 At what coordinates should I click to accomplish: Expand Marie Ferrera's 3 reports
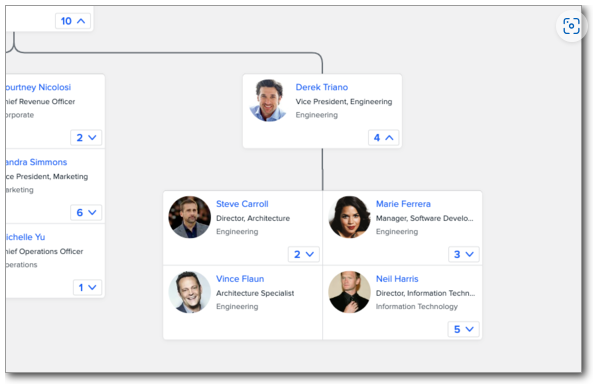click(464, 254)
